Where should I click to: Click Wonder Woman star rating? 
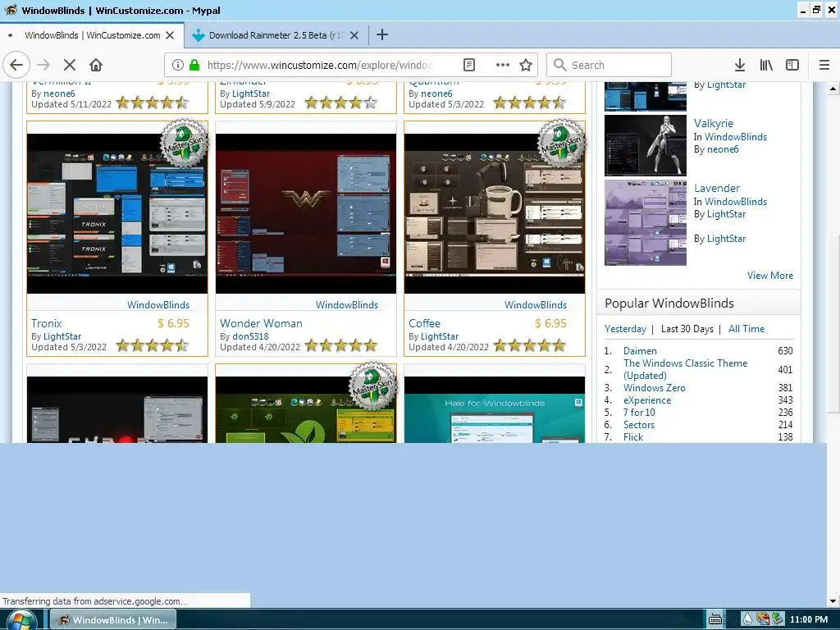click(340, 345)
